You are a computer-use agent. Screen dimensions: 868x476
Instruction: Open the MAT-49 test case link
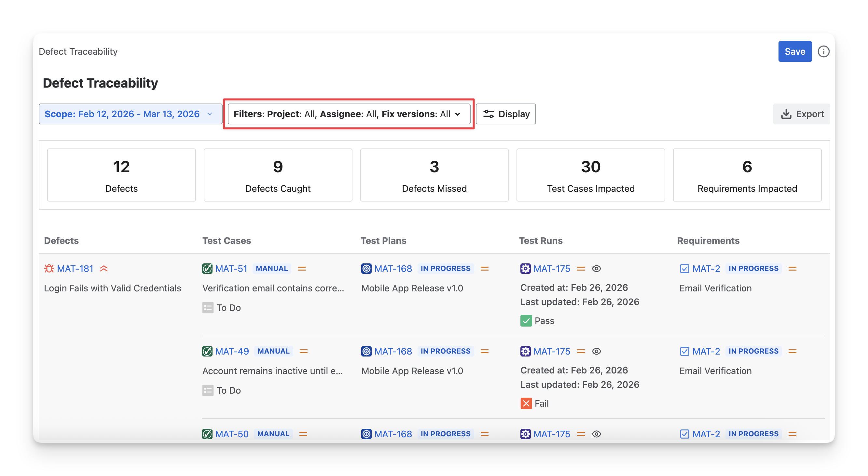[x=232, y=351]
